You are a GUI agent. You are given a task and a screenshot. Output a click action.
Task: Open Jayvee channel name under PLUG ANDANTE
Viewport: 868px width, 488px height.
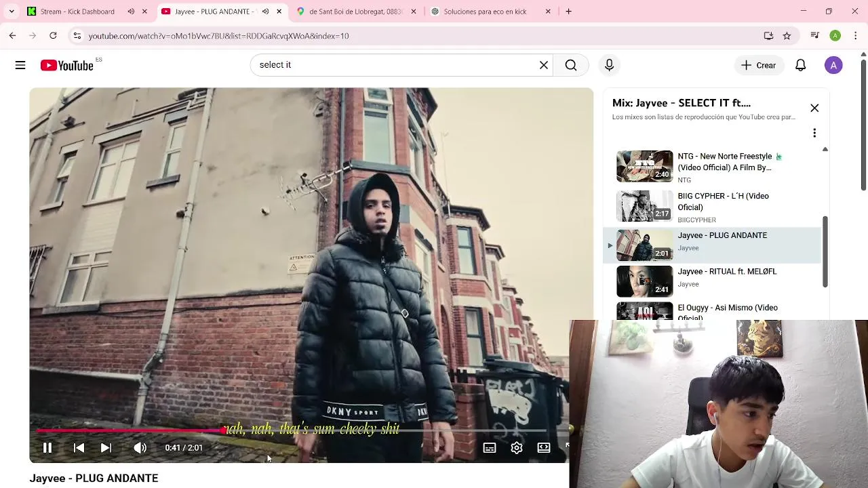[x=688, y=248]
